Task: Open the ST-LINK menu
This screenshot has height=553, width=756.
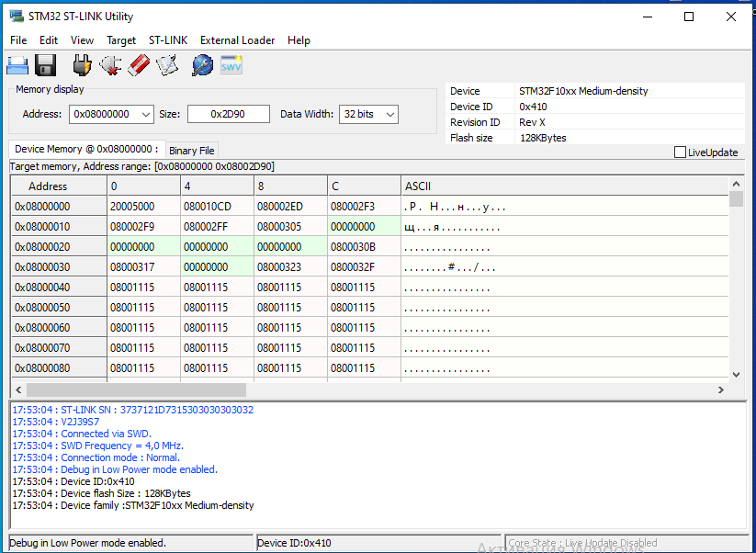Action: [168, 40]
